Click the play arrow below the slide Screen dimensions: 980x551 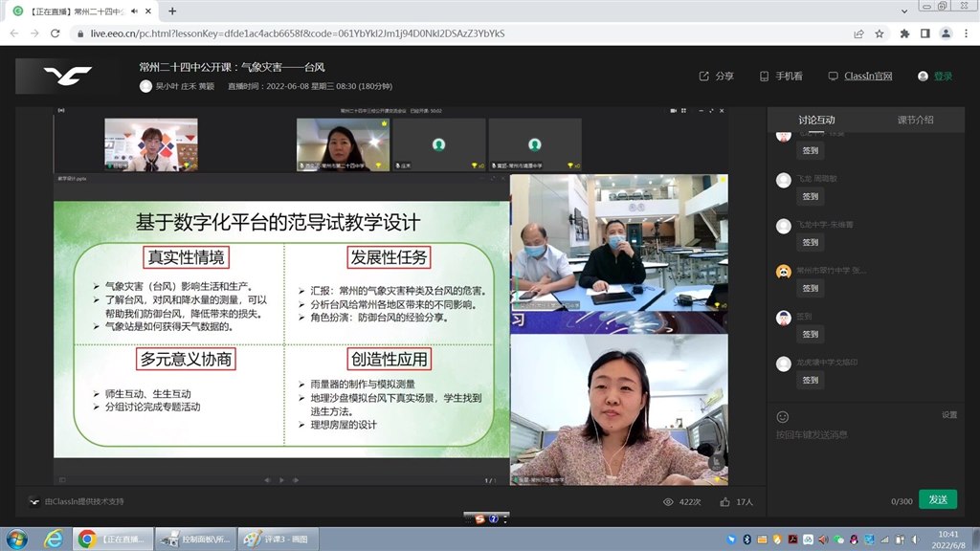(x=282, y=480)
